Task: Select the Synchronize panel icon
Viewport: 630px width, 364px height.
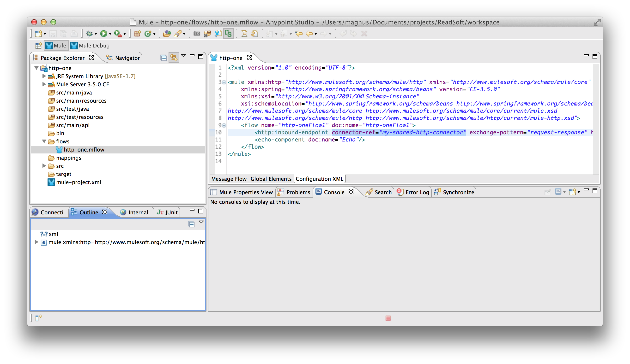Action: tap(436, 192)
